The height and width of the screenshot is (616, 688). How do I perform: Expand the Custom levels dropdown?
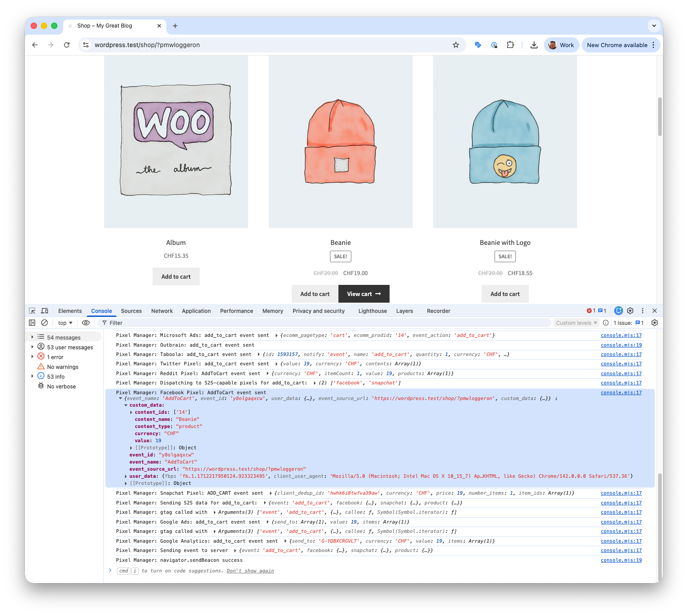[576, 323]
